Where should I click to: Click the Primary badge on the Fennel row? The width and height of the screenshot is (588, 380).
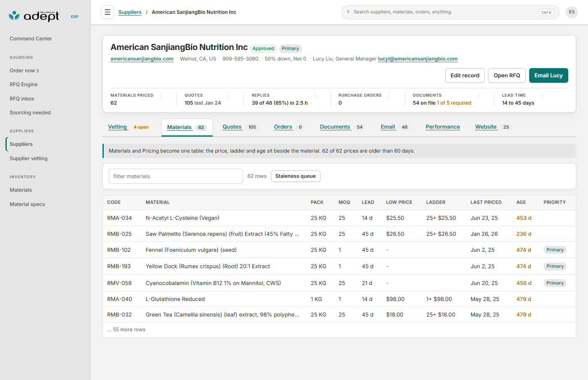click(555, 250)
